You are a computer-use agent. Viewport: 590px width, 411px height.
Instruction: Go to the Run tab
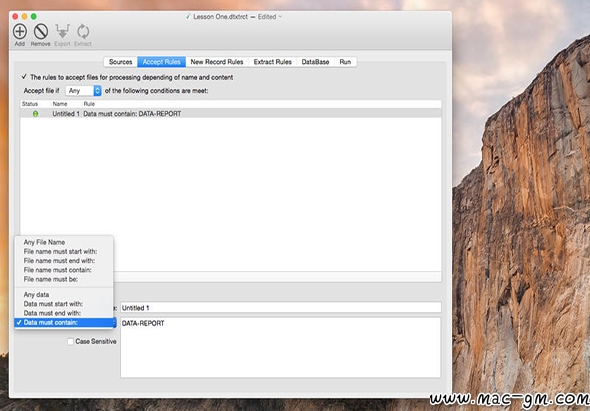345,62
